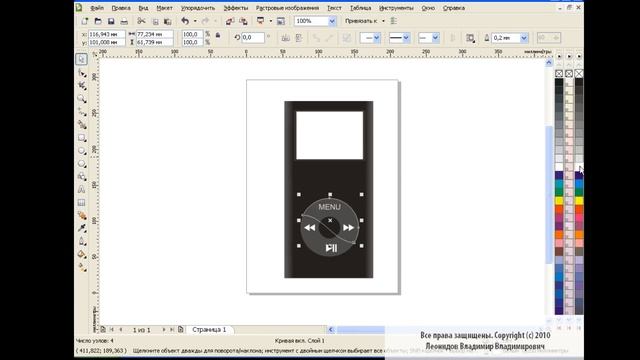This screenshot has width=640, height=360.
Task: Click the Paste icon
Action: pyautogui.click(x=167, y=21)
